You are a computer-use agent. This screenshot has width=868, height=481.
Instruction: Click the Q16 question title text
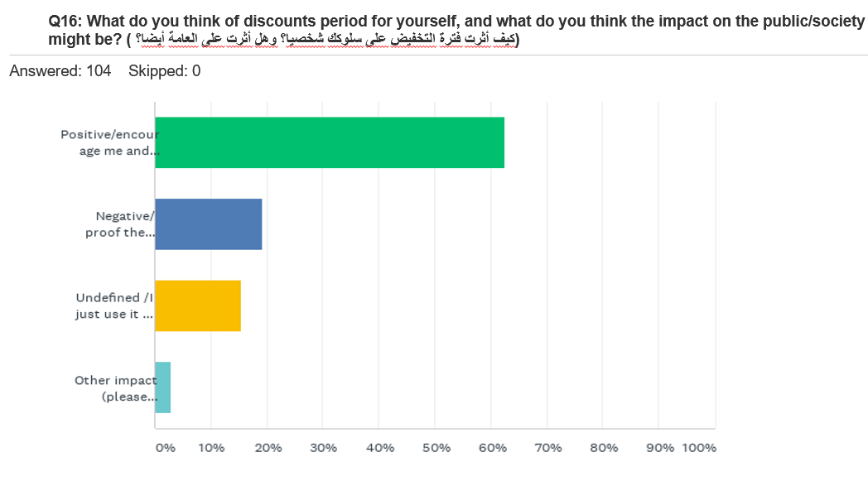point(456,22)
